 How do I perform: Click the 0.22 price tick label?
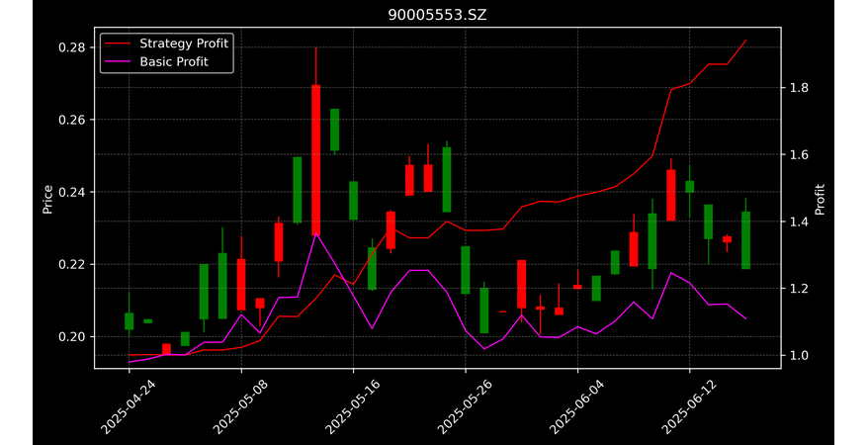[x=72, y=265]
